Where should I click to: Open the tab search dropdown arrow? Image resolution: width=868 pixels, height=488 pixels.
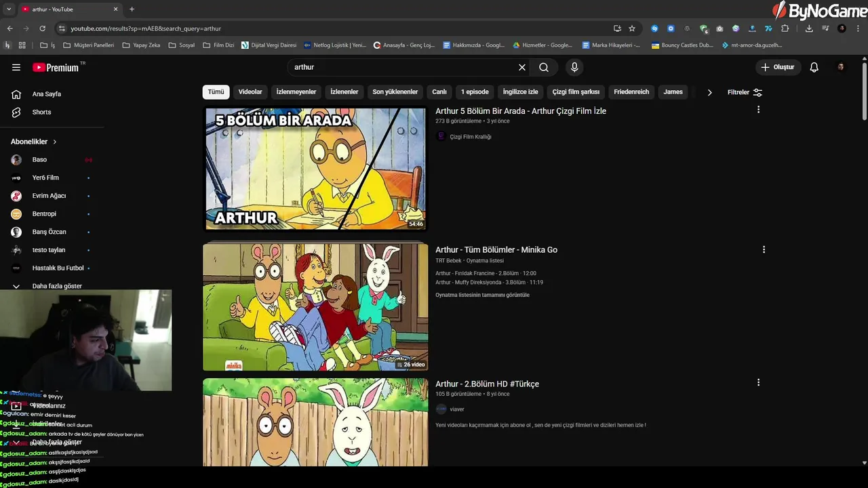pyautogui.click(x=9, y=9)
